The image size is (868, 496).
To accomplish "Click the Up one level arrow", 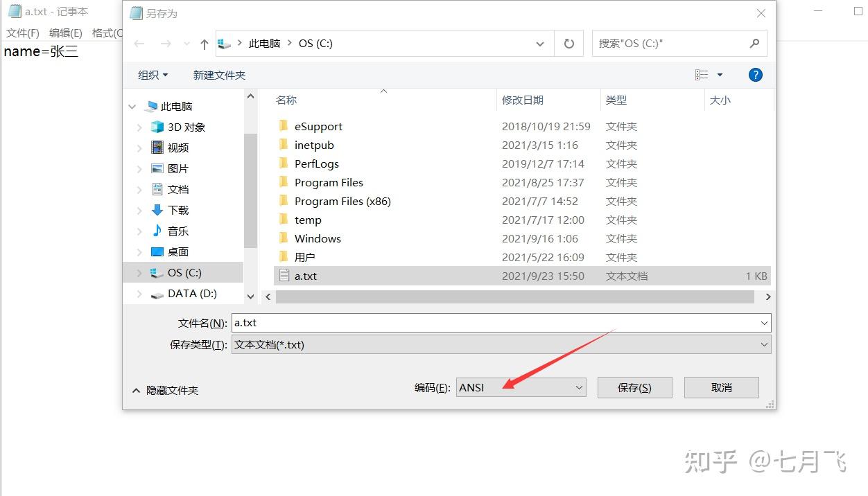I will click(x=203, y=44).
